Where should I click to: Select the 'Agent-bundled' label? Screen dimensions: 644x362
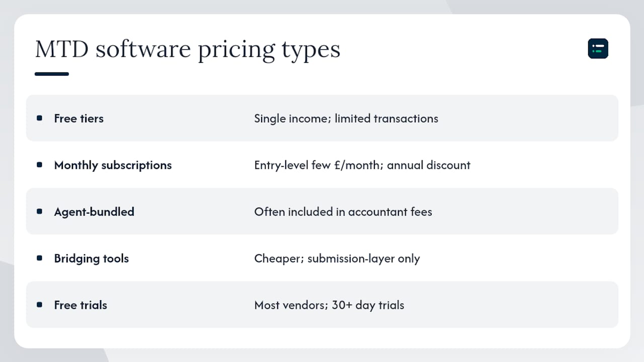tap(94, 212)
